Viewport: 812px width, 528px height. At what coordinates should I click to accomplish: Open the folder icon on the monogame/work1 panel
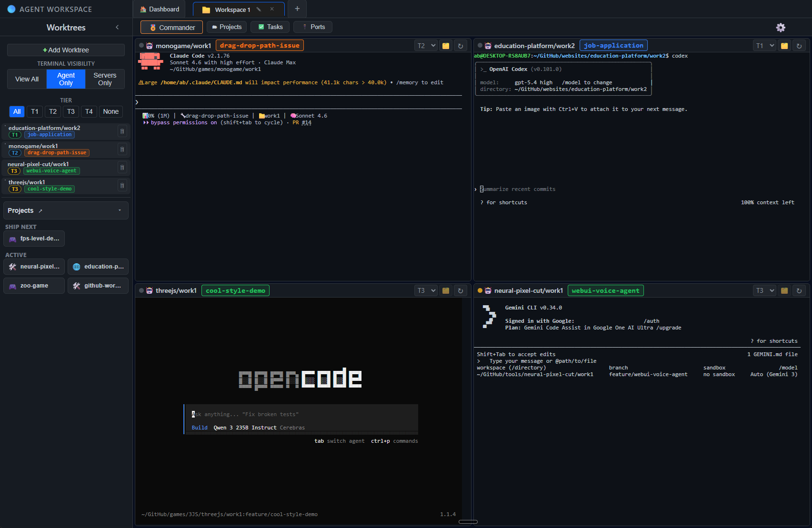click(x=446, y=45)
